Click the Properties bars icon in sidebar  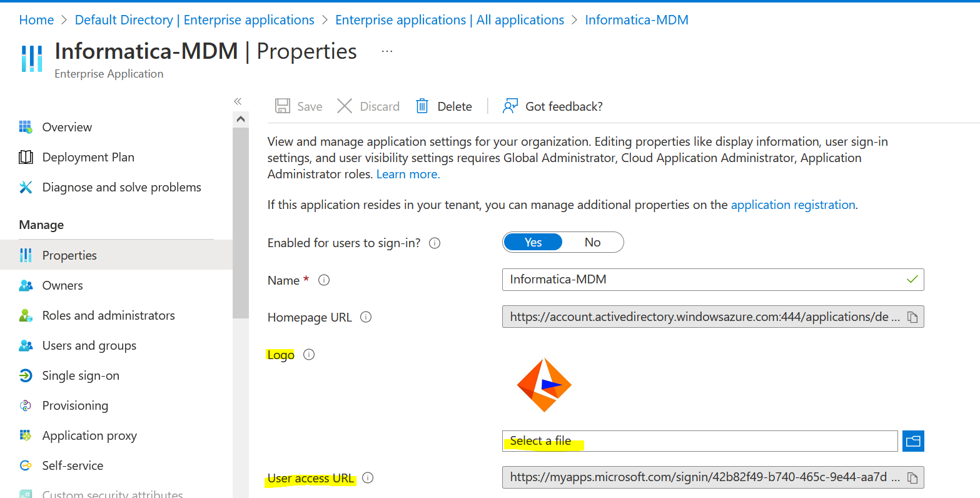[x=26, y=255]
